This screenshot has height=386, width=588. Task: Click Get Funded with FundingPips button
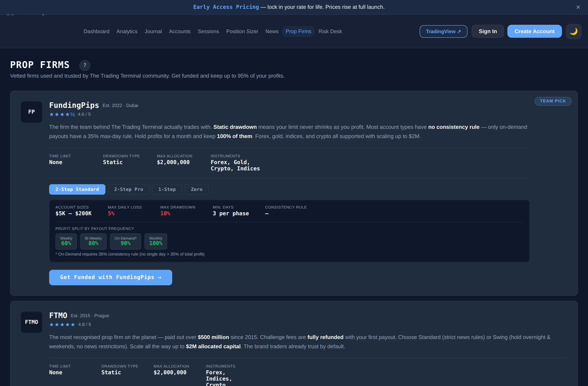click(x=111, y=277)
